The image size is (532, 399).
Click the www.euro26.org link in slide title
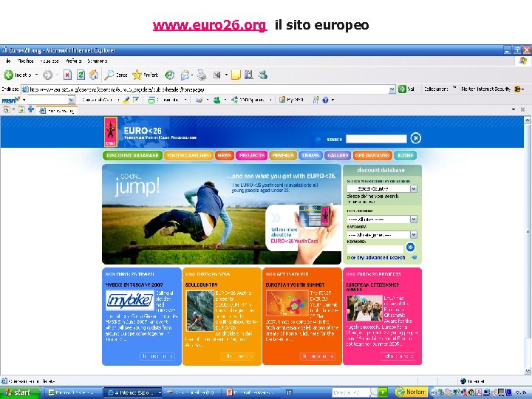click(x=210, y=25)
